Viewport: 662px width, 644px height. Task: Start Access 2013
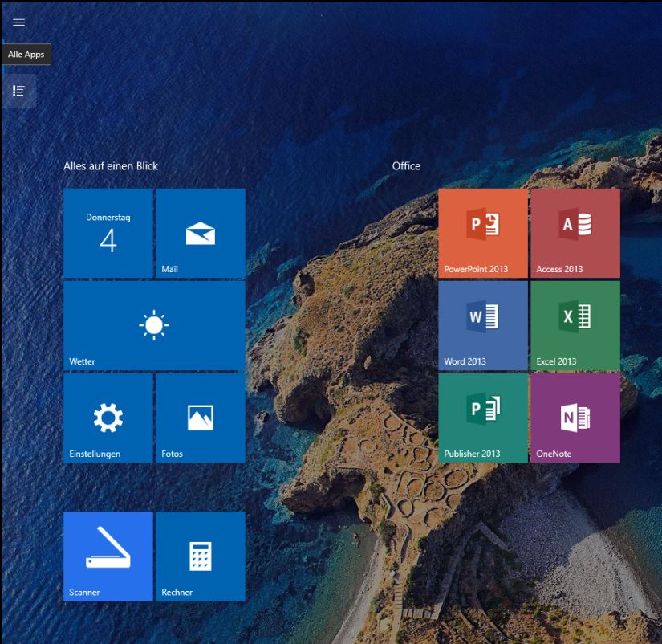point(575,233)
